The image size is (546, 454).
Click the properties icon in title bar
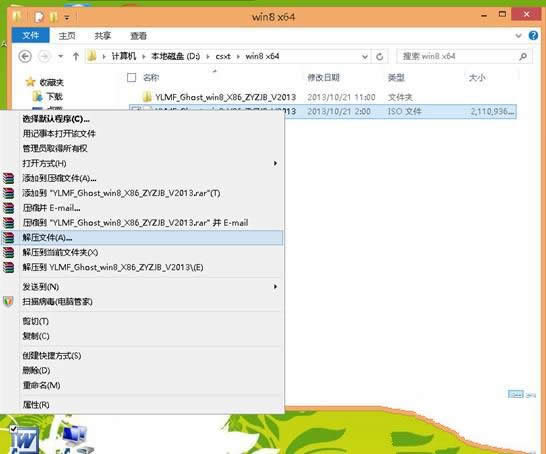pos(39,17)
